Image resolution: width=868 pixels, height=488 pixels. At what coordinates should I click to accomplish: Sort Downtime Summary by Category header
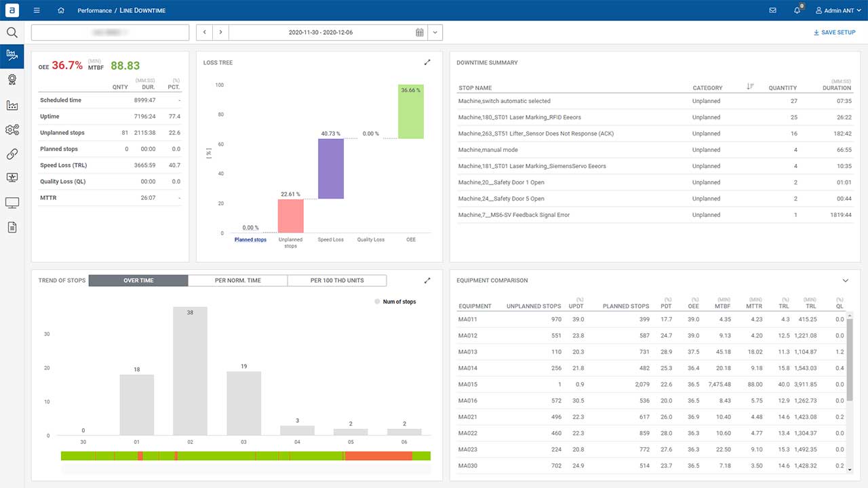click(707, 88)
